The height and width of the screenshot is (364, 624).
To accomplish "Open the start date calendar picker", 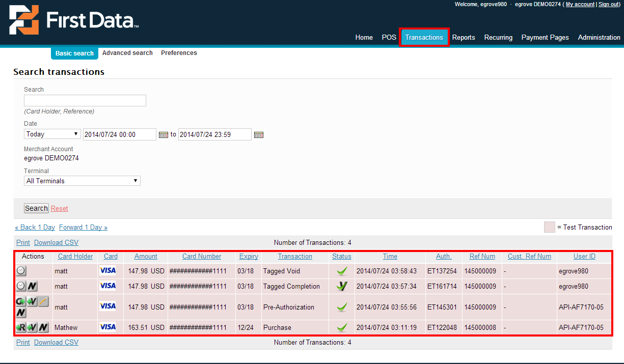I will tap(164, 135).
